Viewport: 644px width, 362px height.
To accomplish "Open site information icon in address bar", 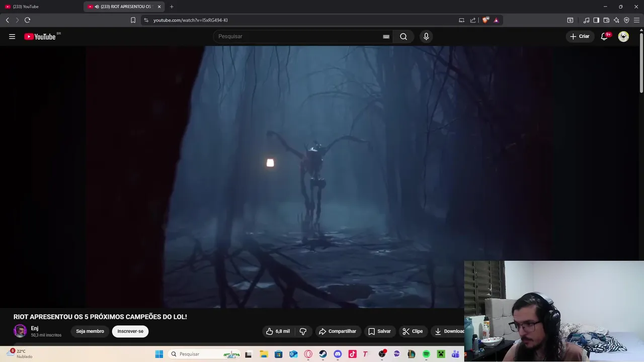I will [146, 20].
